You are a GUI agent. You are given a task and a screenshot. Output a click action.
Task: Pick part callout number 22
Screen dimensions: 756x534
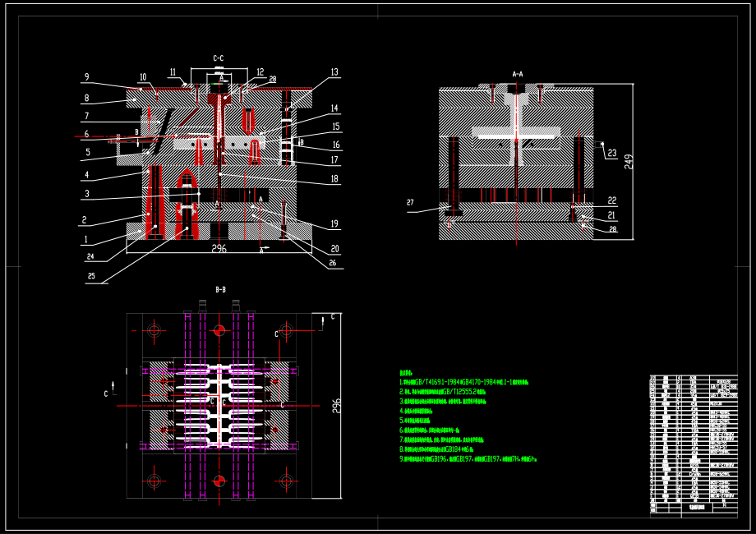click(612, 200)
